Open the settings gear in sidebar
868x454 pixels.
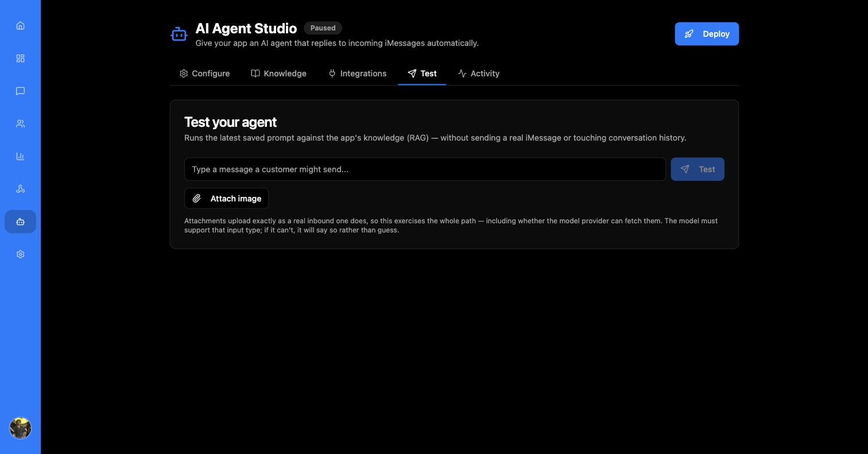coord(20,254)
